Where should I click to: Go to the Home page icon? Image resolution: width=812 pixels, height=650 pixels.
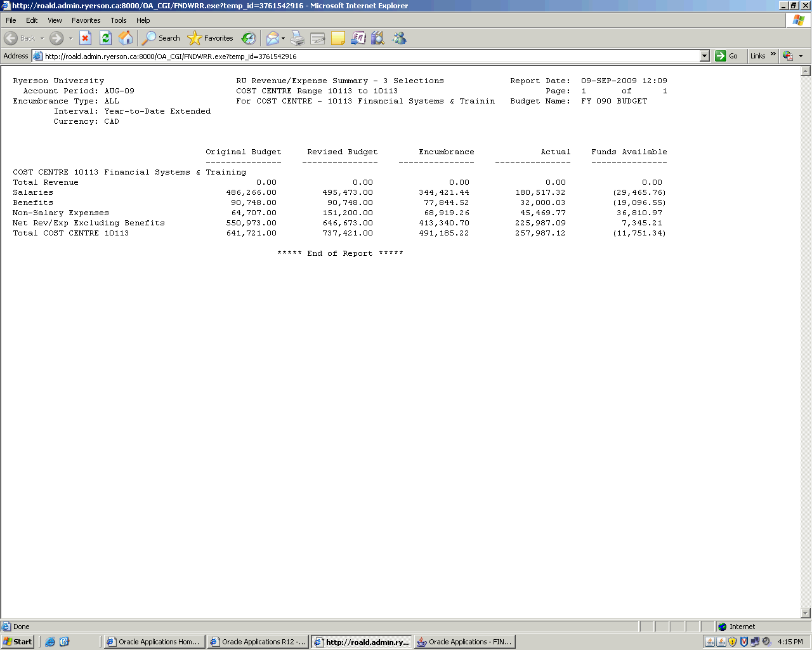click(126, 38)
